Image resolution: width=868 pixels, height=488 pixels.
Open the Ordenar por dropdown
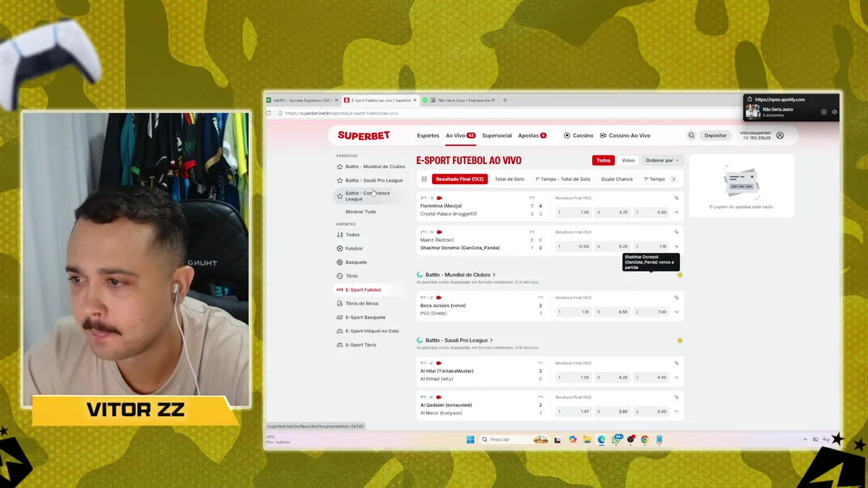(662, 161)
